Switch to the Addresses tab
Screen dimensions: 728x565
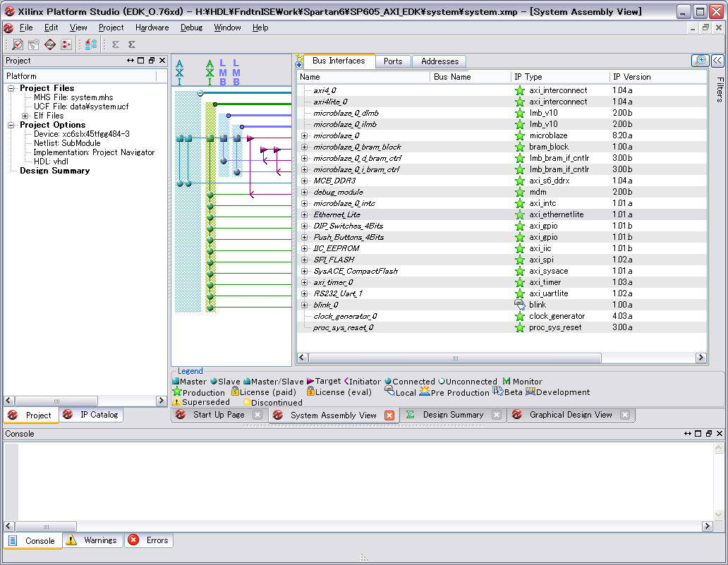[439, 61]
